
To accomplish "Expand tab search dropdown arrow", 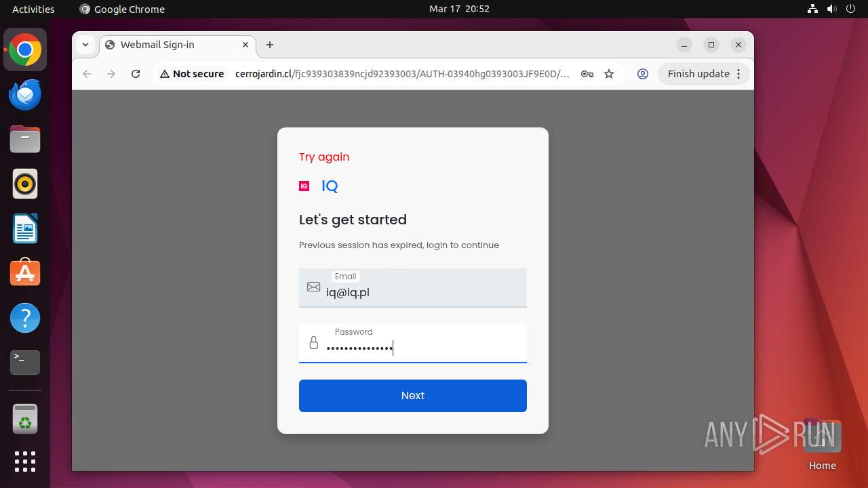I will click(85, 45).
